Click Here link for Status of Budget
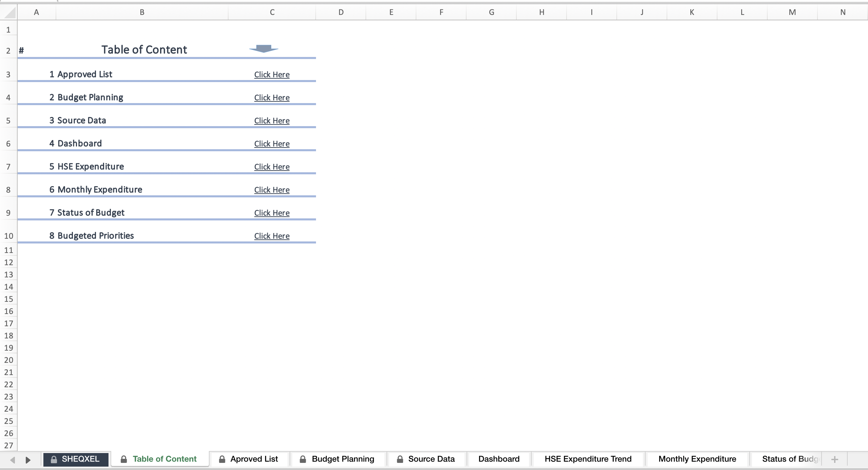The image size is (868, 470). pos(272,213)
